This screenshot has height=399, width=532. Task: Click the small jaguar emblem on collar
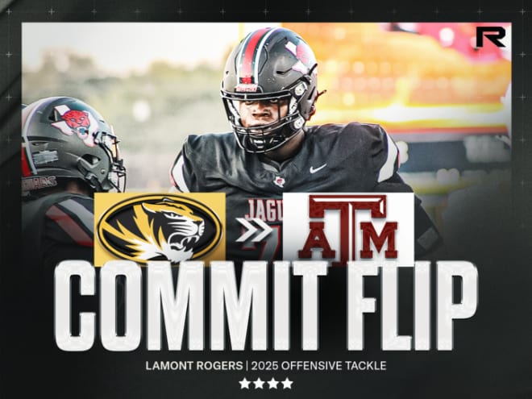279,181
